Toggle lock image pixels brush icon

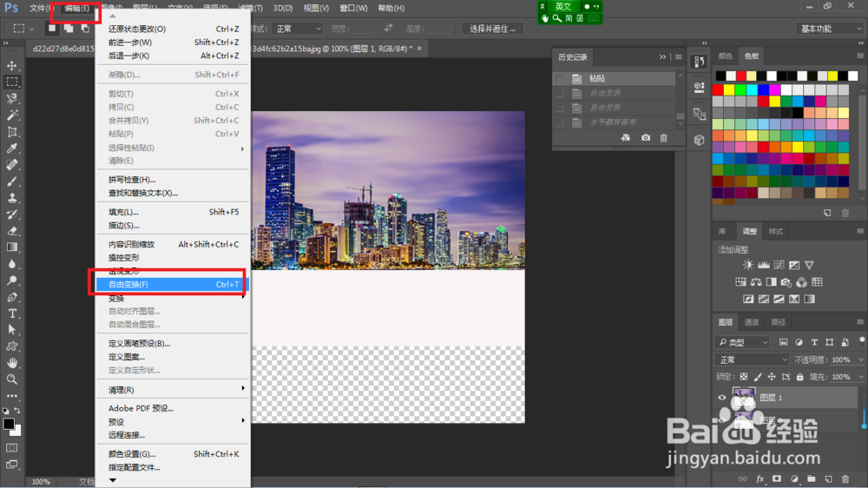point(757,377)
